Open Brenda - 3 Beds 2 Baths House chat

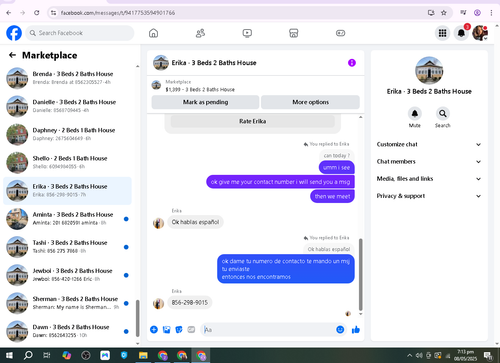pyautogui.click(x=67, y=78)
